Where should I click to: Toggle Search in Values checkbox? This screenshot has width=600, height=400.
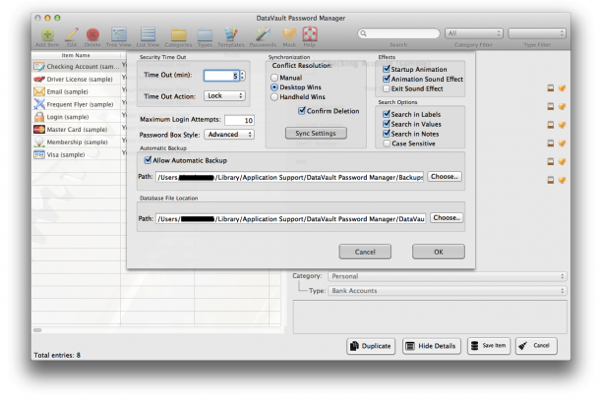[x=386, y=124]
